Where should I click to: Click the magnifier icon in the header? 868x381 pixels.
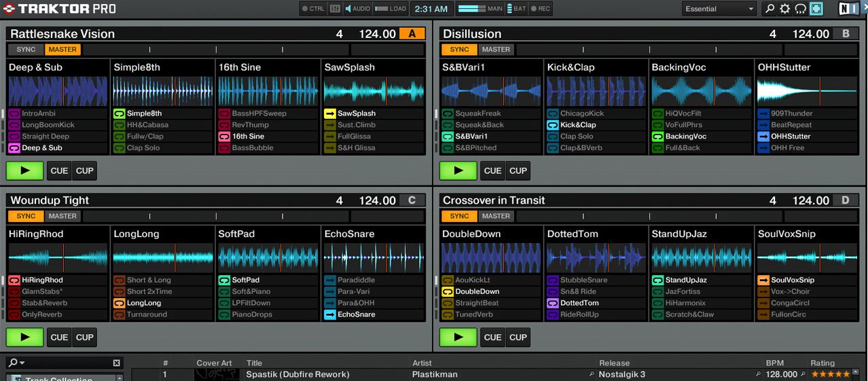770,9
